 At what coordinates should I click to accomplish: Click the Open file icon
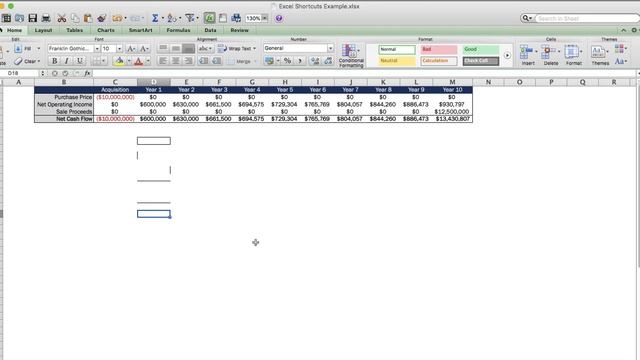19,18
